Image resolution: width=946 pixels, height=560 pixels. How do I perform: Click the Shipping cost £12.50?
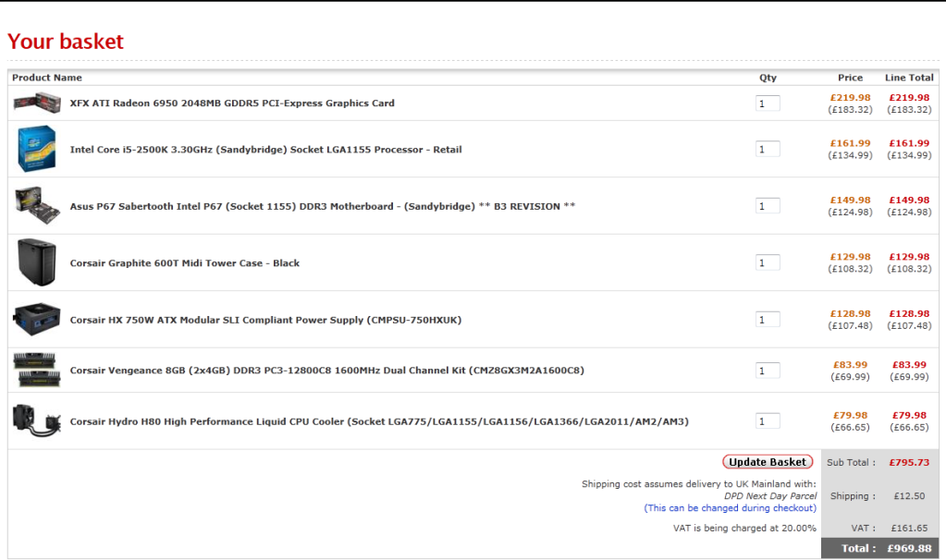[x=909, y=496]
